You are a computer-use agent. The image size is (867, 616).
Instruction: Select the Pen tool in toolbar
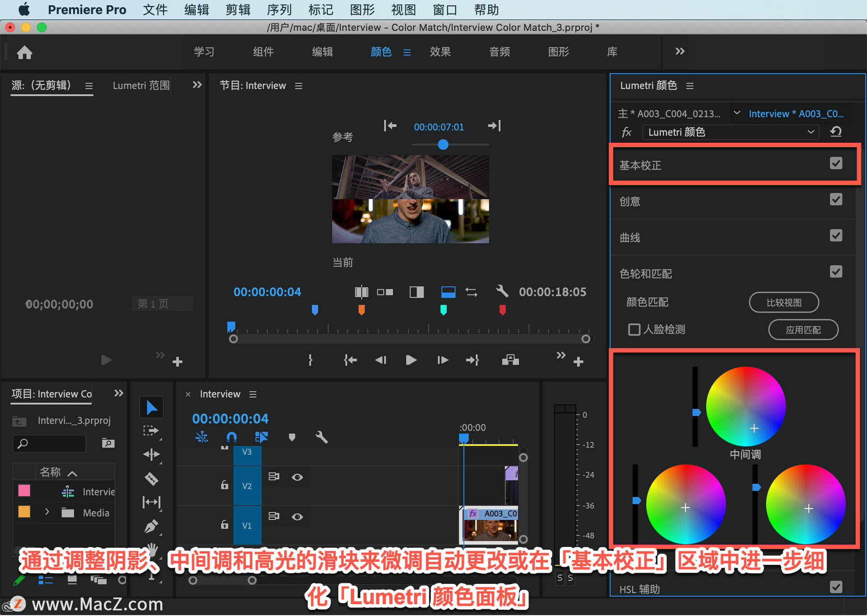click(151, 526)
